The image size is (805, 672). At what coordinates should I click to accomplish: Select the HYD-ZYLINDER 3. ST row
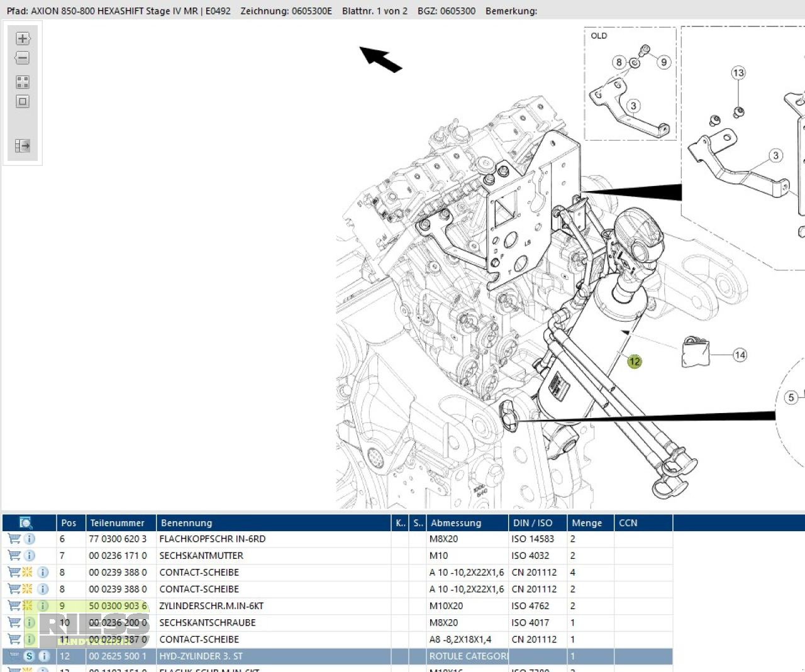point(201,656)
